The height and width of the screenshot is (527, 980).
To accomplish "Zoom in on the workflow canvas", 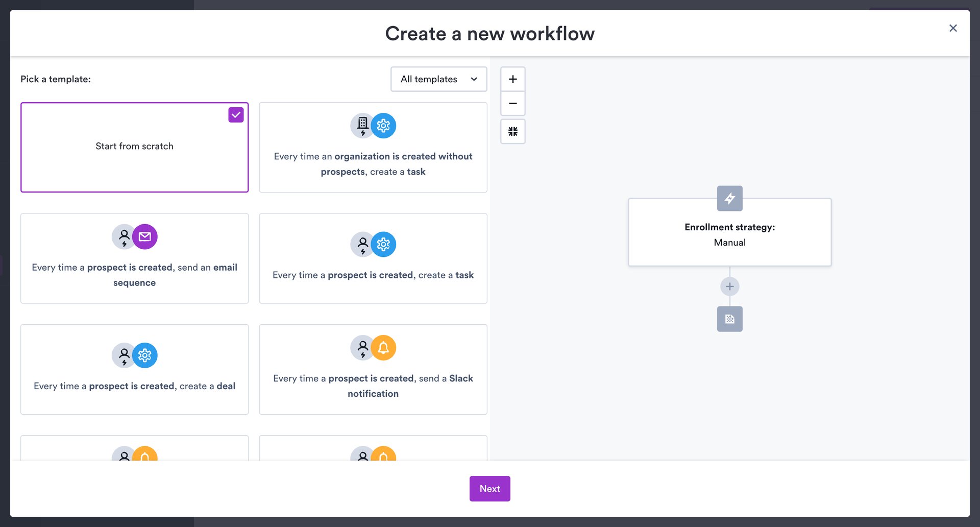I will pos(512,79).
